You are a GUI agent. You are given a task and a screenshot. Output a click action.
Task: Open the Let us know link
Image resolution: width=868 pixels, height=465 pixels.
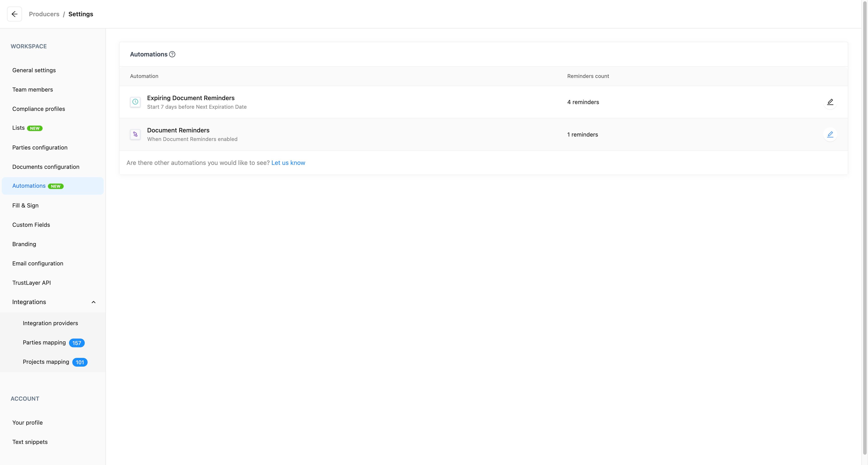click(288, 163)
